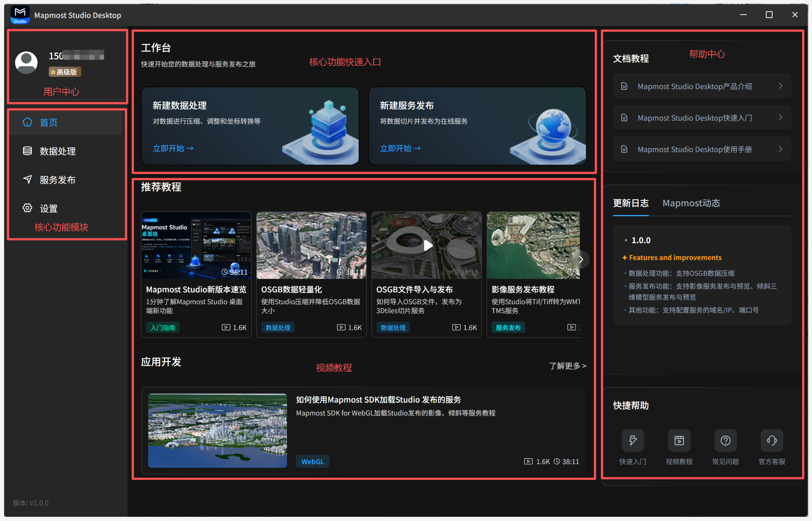
Task: Expand the 快速入门 document row chevron
Action: click(780, 117)
